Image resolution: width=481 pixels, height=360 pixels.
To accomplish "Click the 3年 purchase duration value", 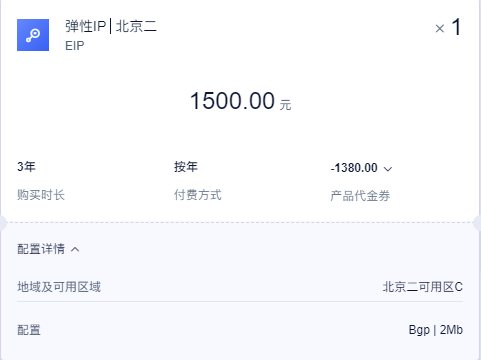I will coord(26,167).
